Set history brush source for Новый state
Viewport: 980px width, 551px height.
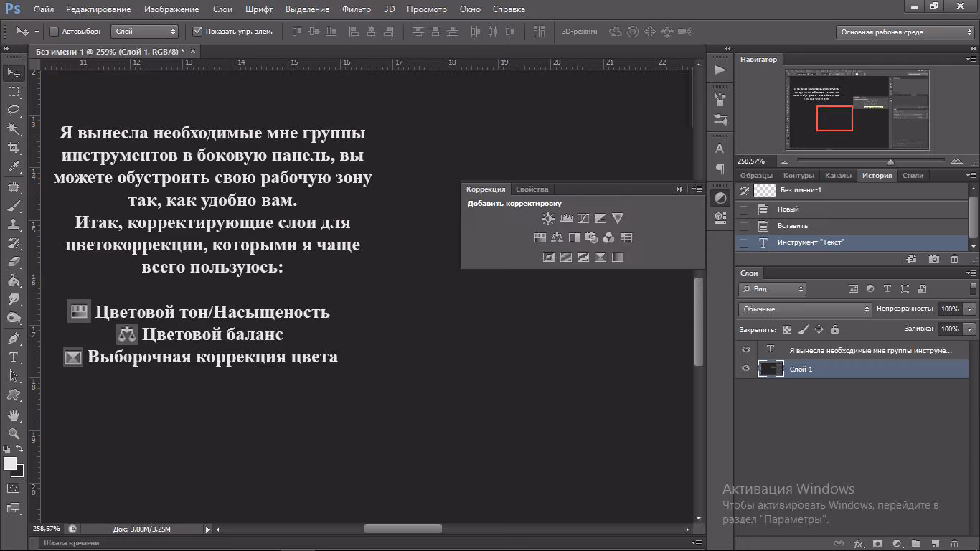tap(743, 209)
